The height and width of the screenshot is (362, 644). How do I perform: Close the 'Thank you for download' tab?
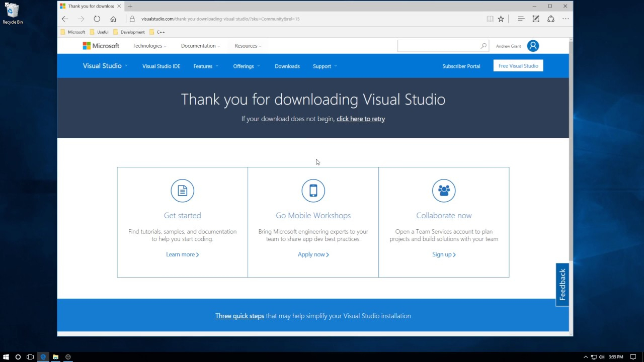(x=119, y=6)
